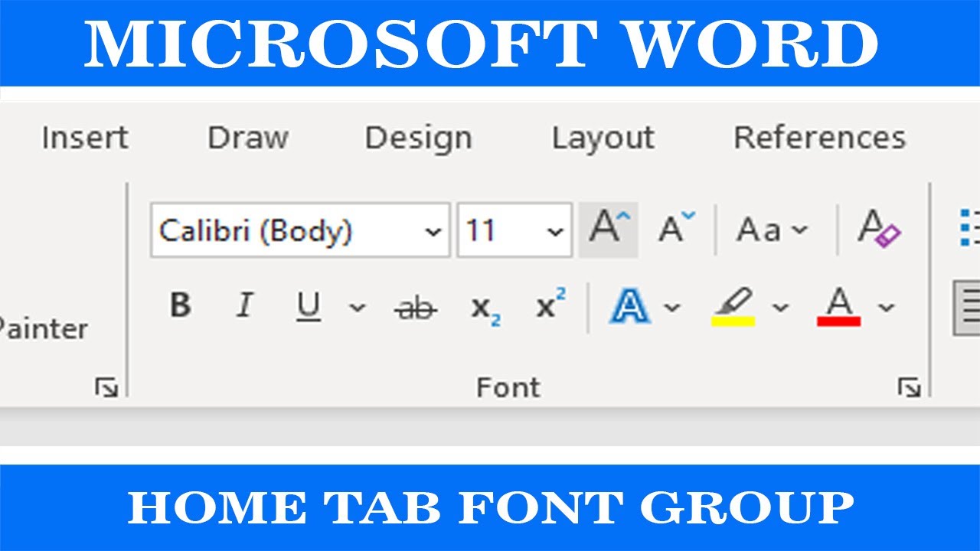Toggle Italic formatting

(x=244, y=307)
